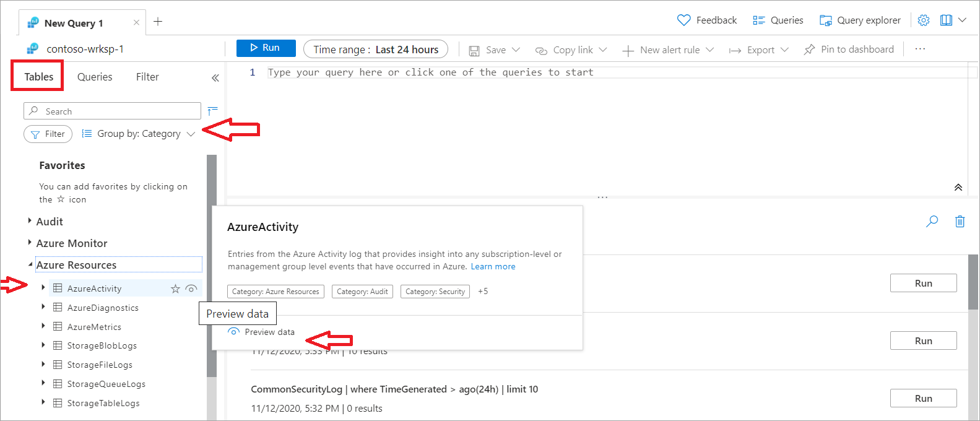Open the more options ellipsis menu
980x421 pixels.
tap(920, 49)
